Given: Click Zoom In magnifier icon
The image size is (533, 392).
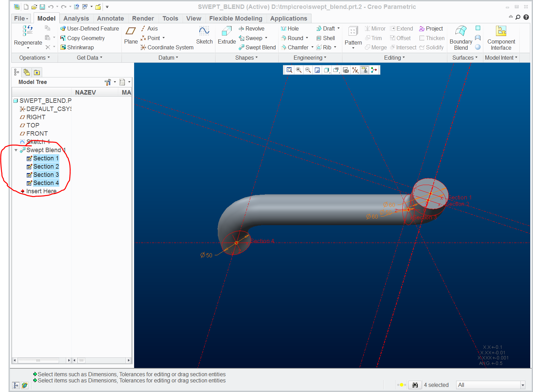Looking at the screenshot, I should [x=299, y=70].
